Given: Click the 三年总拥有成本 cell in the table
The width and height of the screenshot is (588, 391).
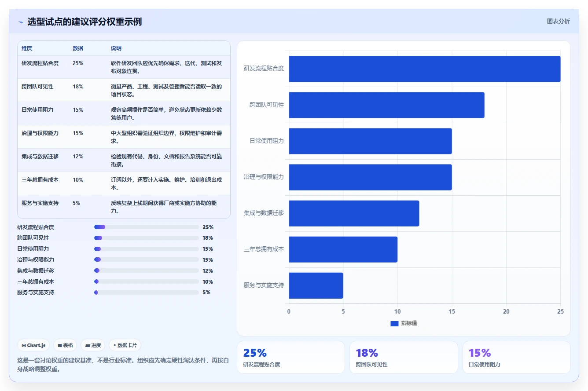Looking at the screenshot, I should 40,180.
